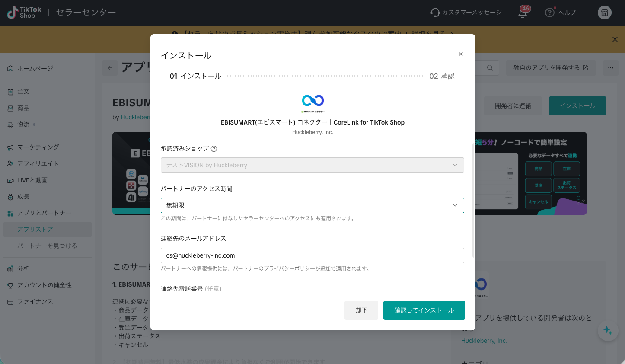Click the search magnifier icon
Image resolution: width=625 pixels, height=364 pixels.
(490, 67)
